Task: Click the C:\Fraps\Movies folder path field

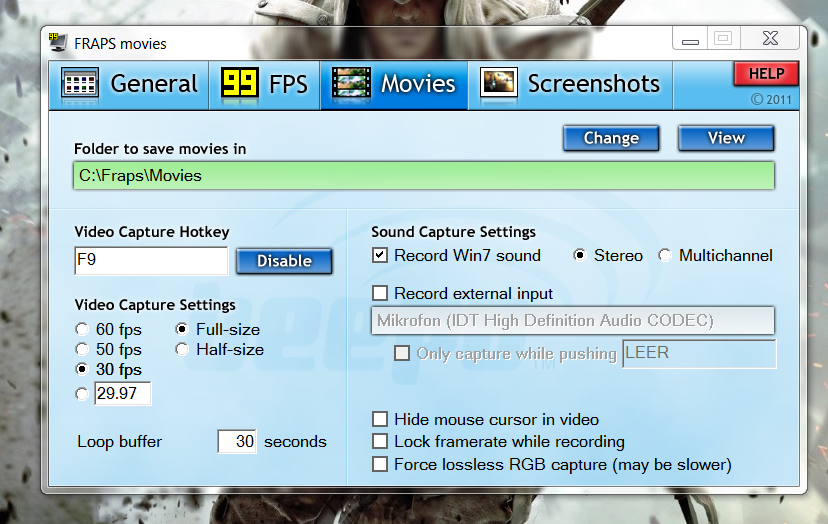Action: point(424,175)
